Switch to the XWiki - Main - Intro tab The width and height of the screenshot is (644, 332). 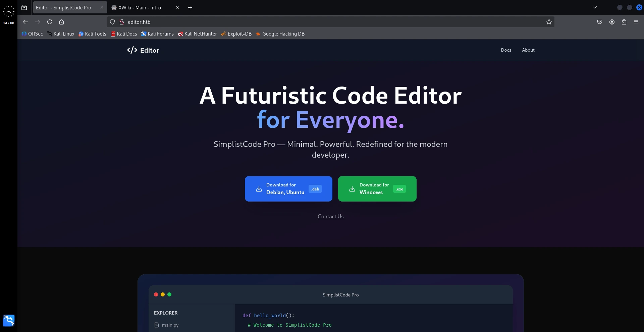pos(141,7)
